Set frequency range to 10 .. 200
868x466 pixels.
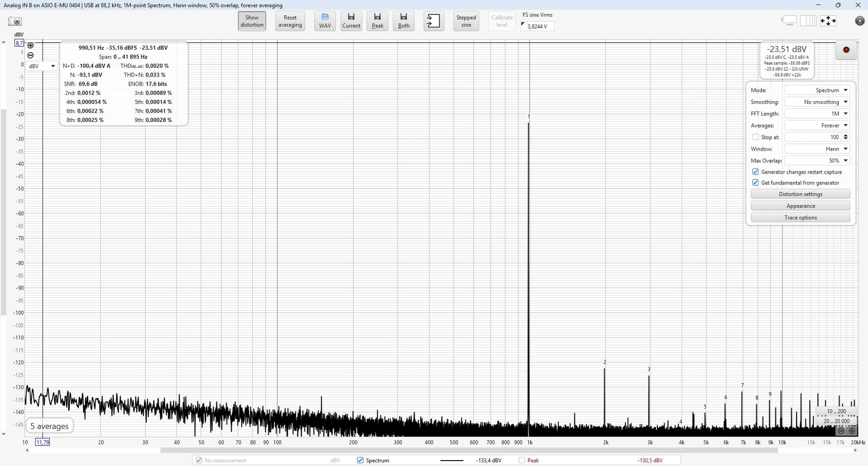click(836, 411)
